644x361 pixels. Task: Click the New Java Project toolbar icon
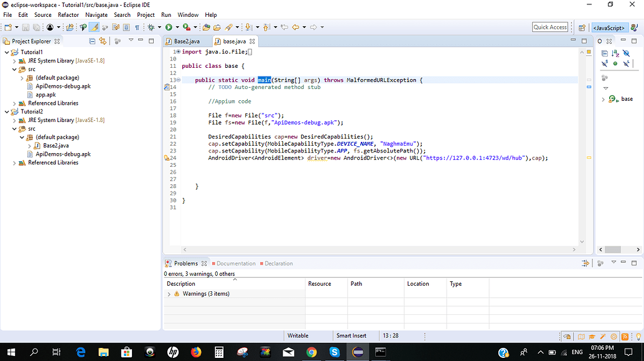70,27
